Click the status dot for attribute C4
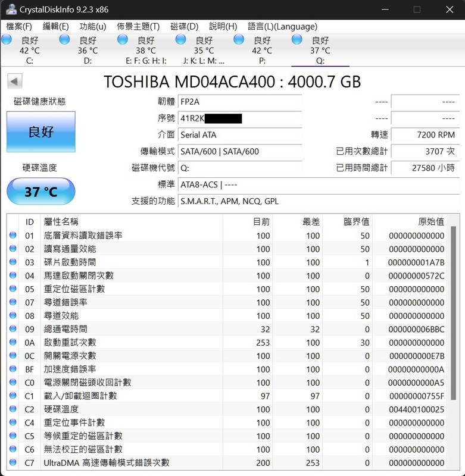The height and width of the screenshot is (476, 465). 13,422
